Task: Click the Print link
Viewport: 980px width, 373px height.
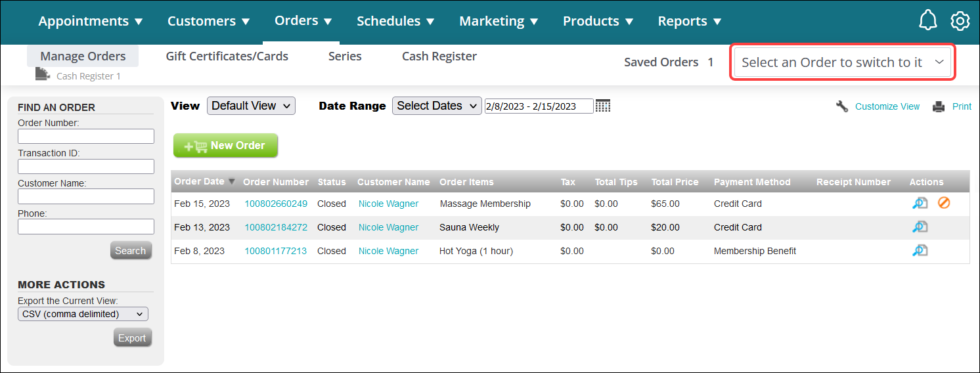Action: 962,106
